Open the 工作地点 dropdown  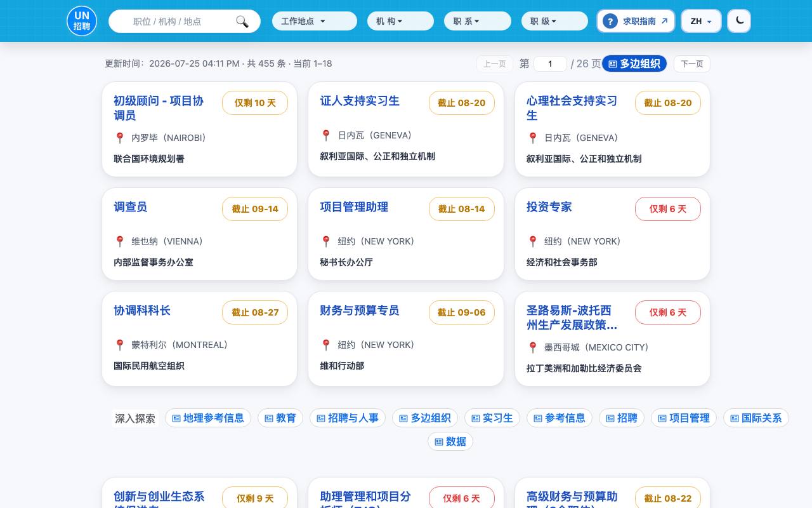[315, 21]
